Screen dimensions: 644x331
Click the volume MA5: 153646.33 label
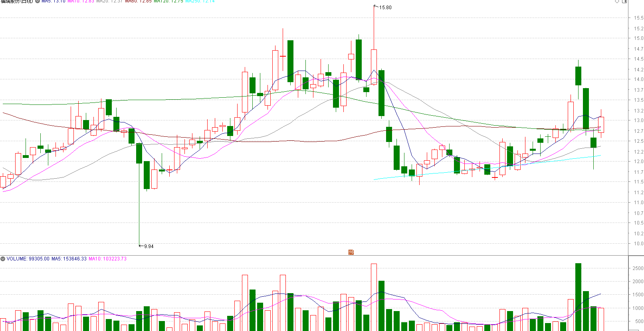(69, 259)
